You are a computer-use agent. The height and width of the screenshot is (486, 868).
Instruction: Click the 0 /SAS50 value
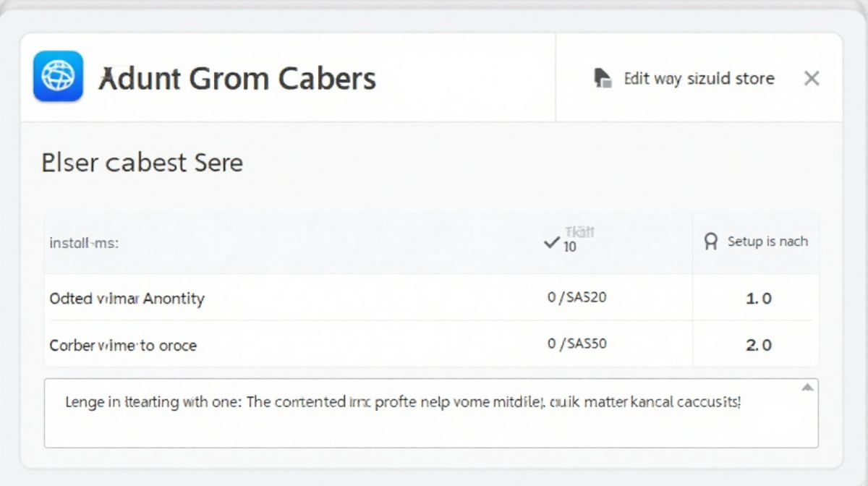[576, 343]
